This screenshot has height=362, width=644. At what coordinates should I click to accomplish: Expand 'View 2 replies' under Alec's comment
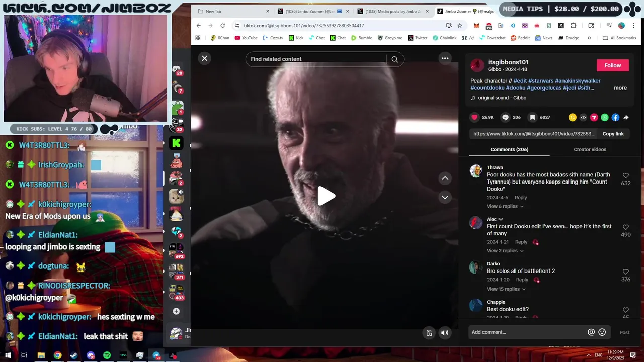tap(505, 251)
